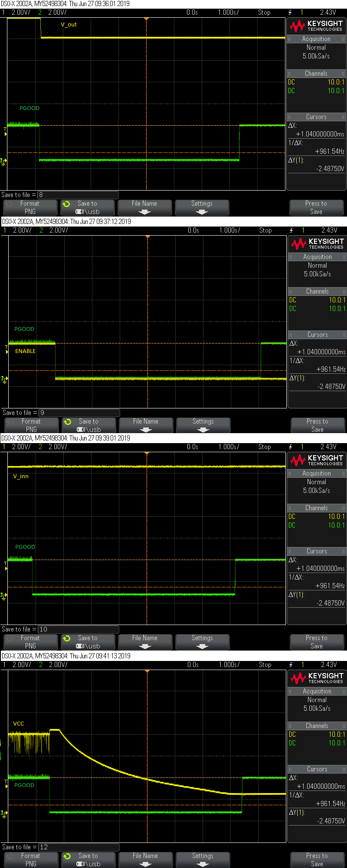The width and height of the screenshot is (347, 868).
Task: Click Press to Save in the file 8 capture
Action: pyautogui.click(x=316, y=207)
